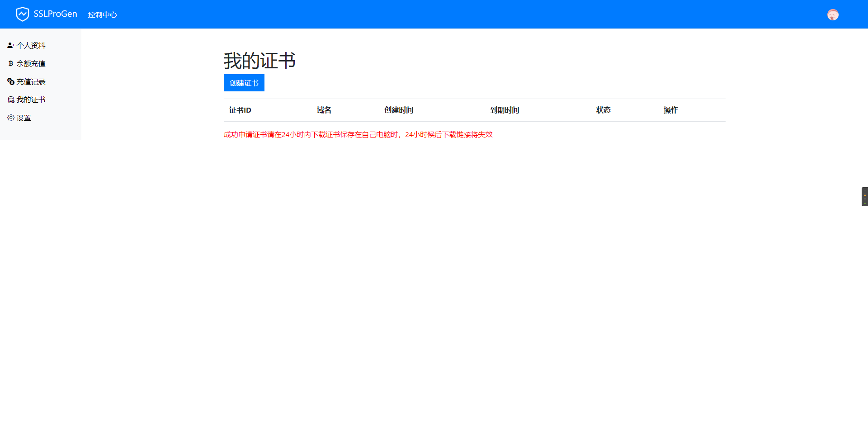Go to 个人资料 in the sidebar

(x=31, y=45)
